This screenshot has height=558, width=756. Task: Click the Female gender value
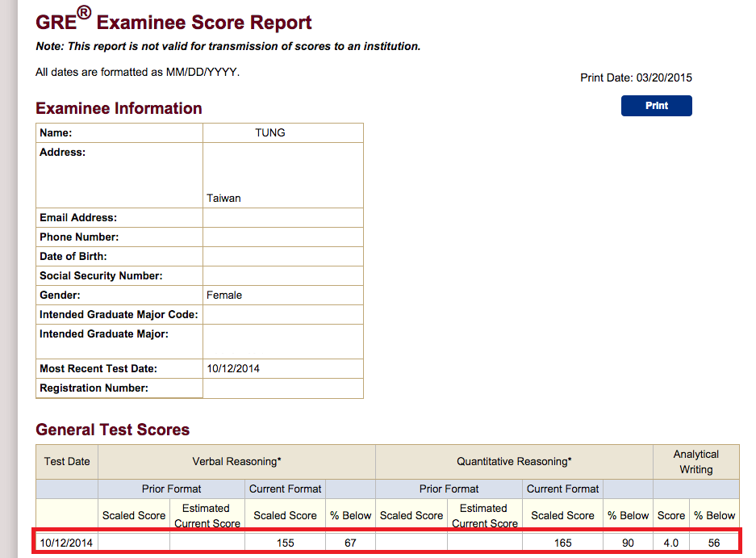click(224, 295)
